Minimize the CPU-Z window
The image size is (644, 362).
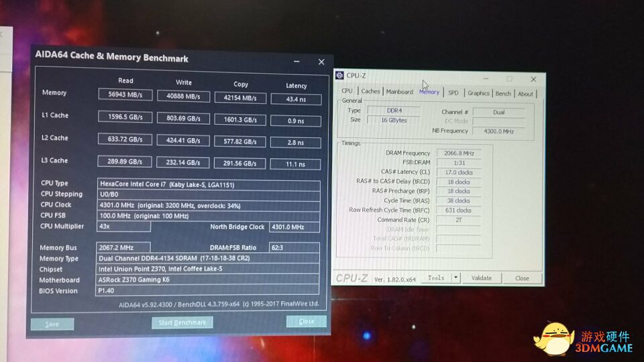tap(486, 78)
